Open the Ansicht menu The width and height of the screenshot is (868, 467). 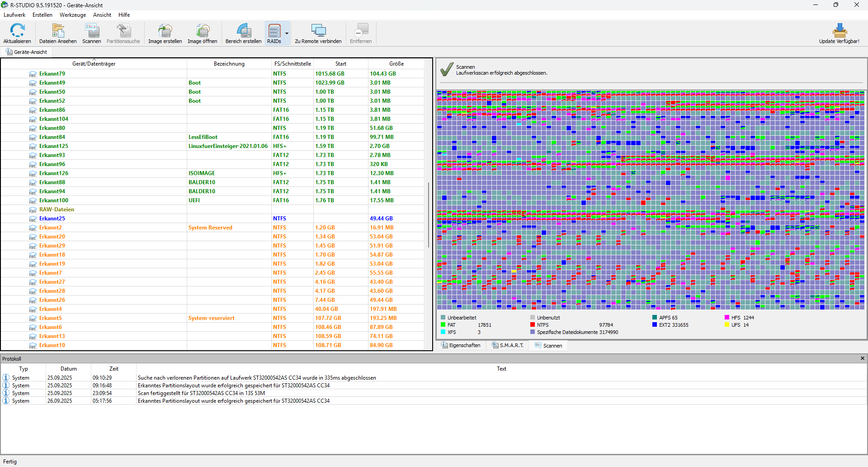coord(102,15)
